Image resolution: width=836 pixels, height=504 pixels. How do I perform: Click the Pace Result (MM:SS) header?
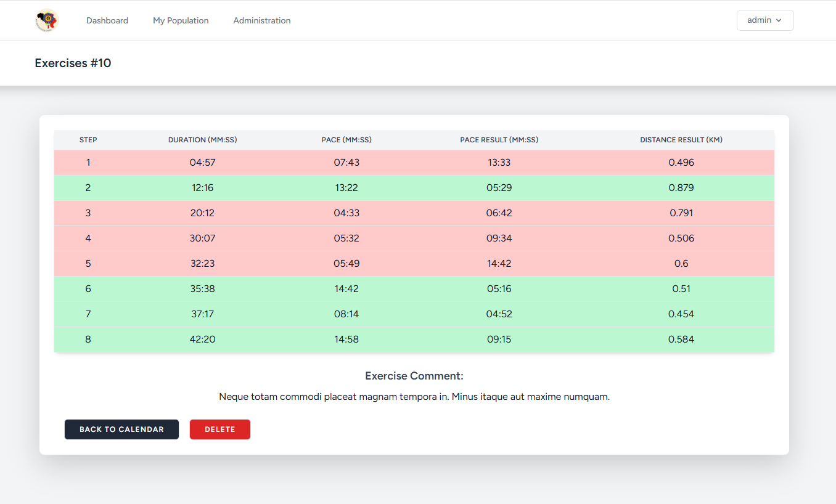[499, 140]
